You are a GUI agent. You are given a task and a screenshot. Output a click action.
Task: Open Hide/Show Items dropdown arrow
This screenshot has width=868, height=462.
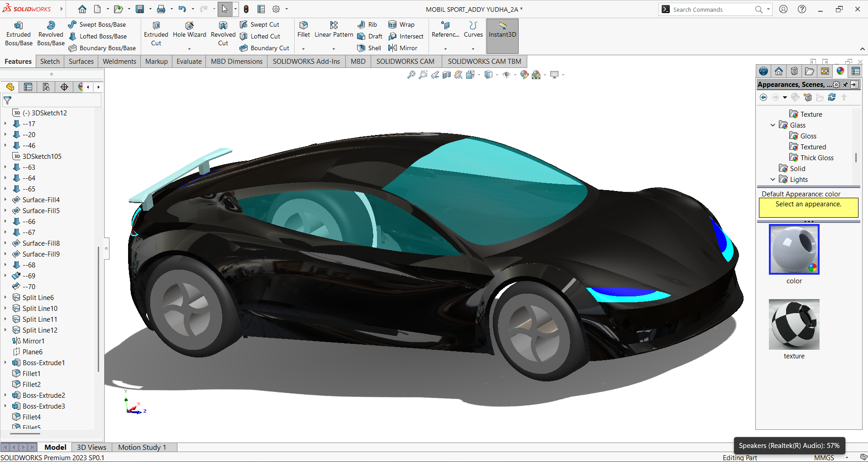(x=515, y=75)
